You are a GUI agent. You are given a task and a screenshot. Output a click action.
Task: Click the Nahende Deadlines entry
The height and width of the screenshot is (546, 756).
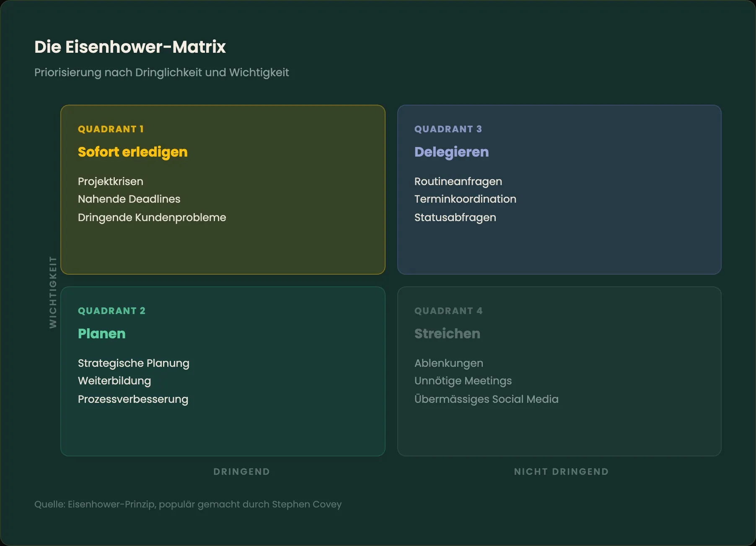pos(129,199)
